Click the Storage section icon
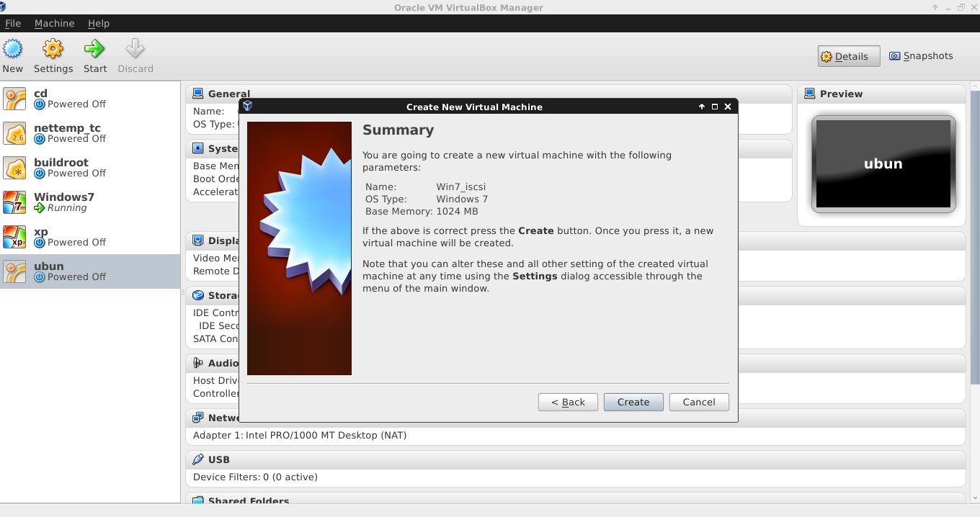 [197, 295]
